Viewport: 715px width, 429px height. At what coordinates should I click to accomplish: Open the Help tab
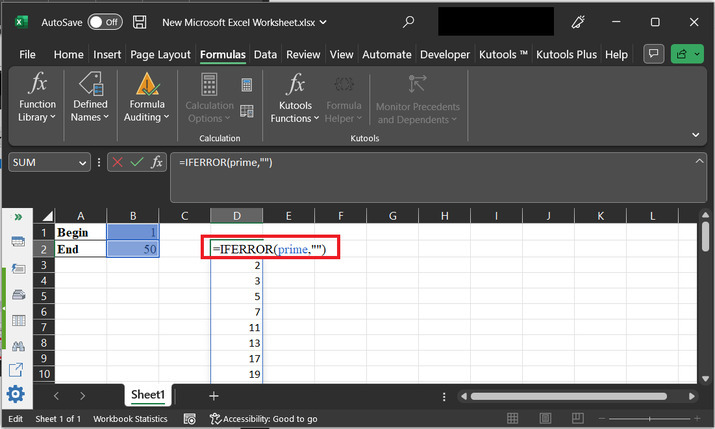(x=616, y=55)
